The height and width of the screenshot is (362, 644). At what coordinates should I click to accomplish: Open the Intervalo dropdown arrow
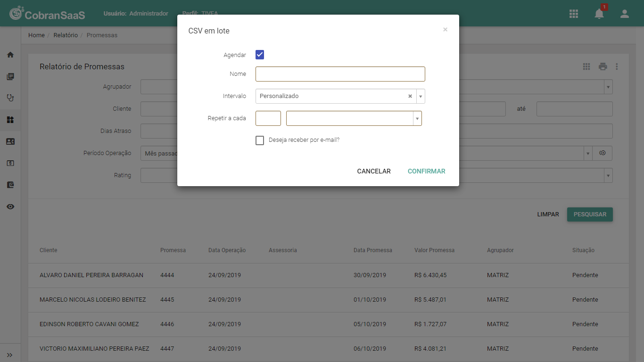click(421, 96)
